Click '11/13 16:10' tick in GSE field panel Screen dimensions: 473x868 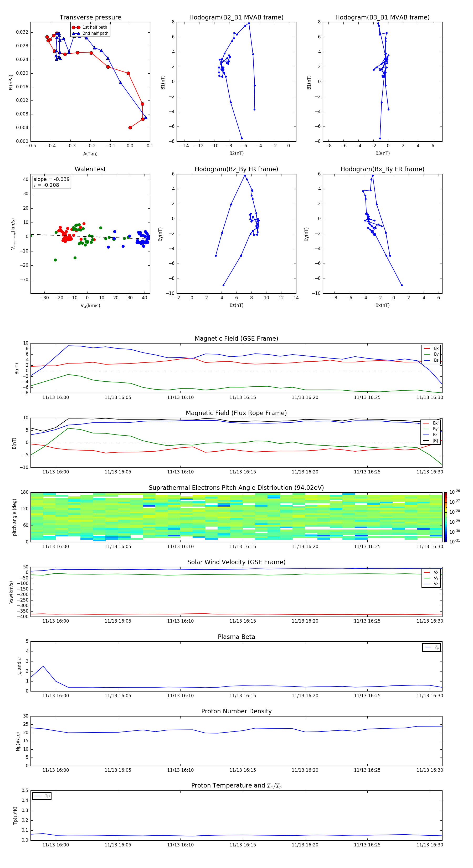click(181, 398)
